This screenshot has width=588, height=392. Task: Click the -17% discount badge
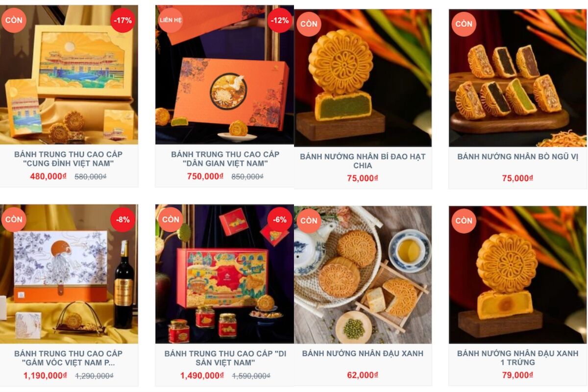122,21
